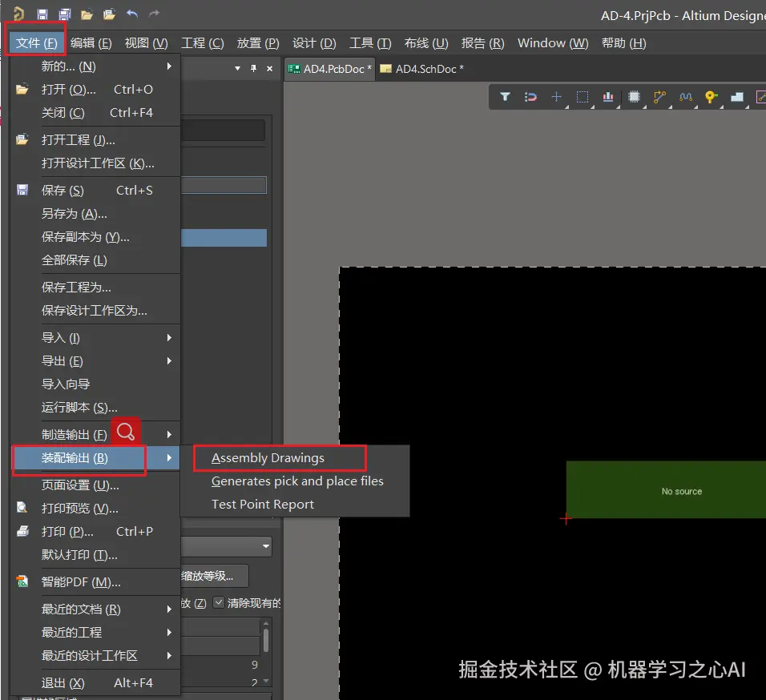Click the 缩放等级... button
766x700 pixels.
[x=214, y=576]
